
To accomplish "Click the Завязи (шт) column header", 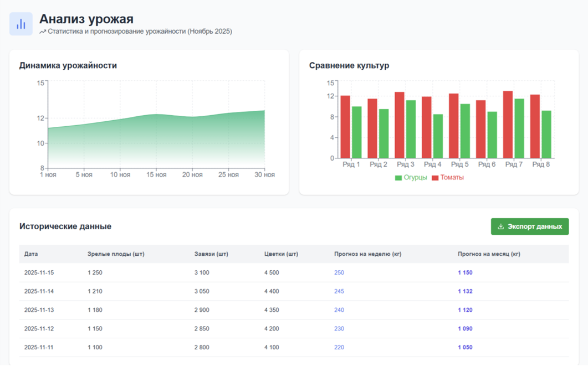I will click(x=211, y=254).
